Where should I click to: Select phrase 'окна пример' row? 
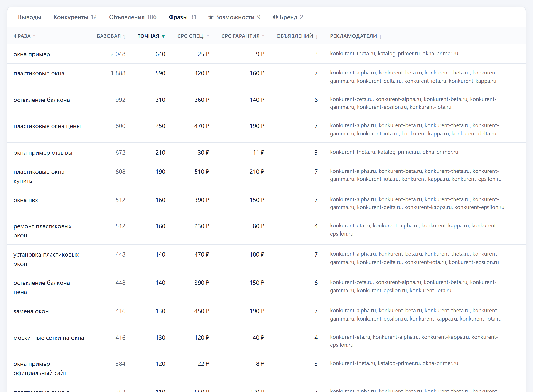266,54
